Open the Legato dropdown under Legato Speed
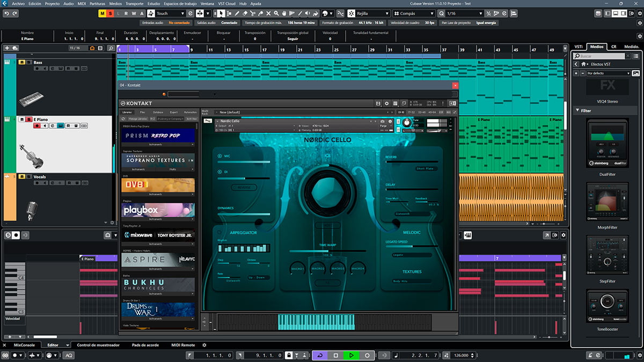 pos(412,255)
